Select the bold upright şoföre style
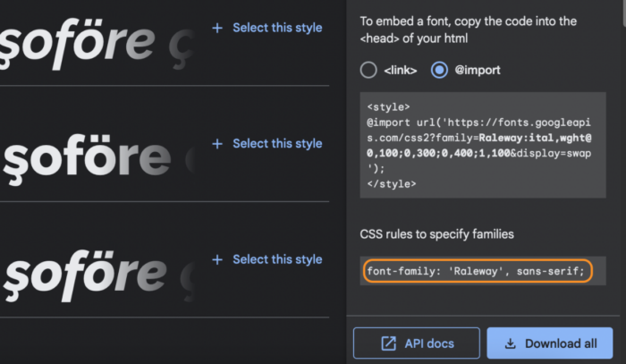 point(267,144)
